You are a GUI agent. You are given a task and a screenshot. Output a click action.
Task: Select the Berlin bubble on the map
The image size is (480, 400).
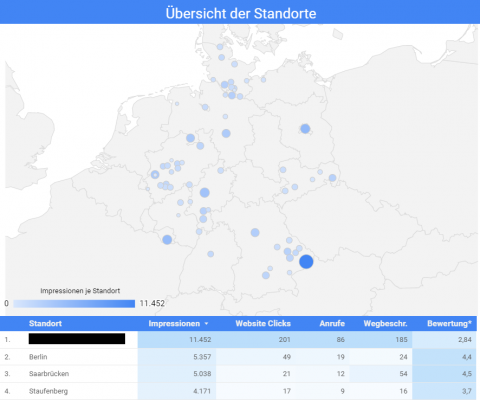point(305,128)
